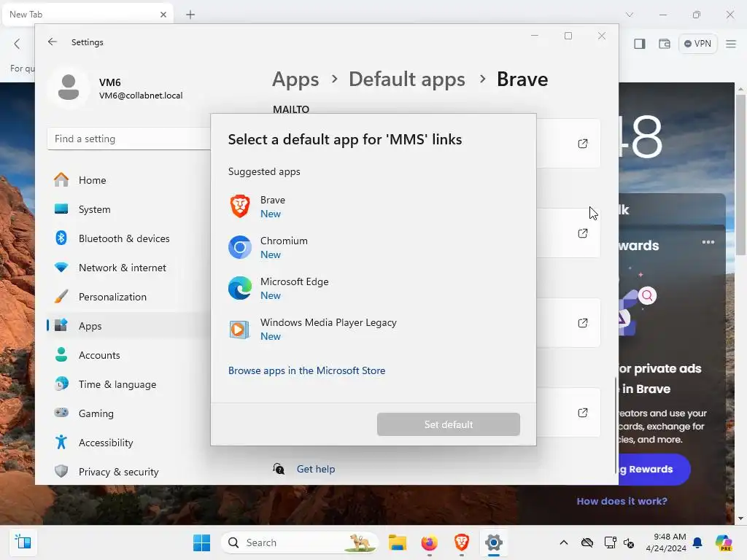Open the Brave Wallet icon
The width and height of the screenshot is (747, 560).
(664, 44)
